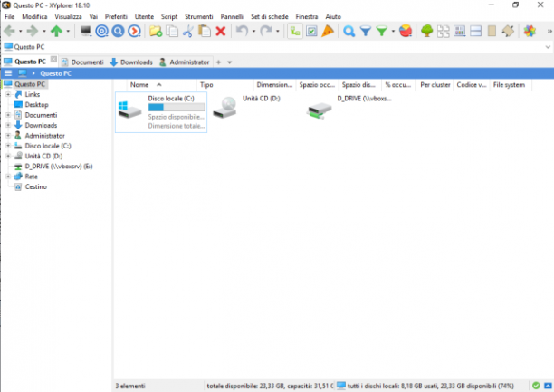Close the Questo PC tab
The height and width of the screenshot is (392, 554).
[53, 59]
